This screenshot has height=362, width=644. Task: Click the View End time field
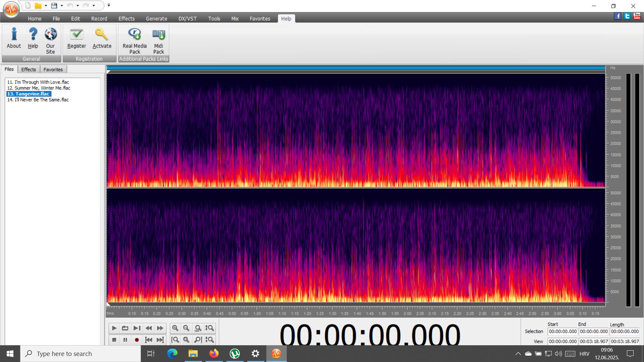pyautogui.click(x=594, y=342)
